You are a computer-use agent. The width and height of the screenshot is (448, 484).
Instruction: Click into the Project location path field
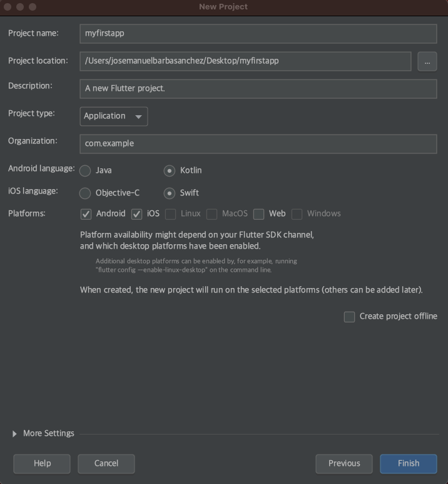245,61
